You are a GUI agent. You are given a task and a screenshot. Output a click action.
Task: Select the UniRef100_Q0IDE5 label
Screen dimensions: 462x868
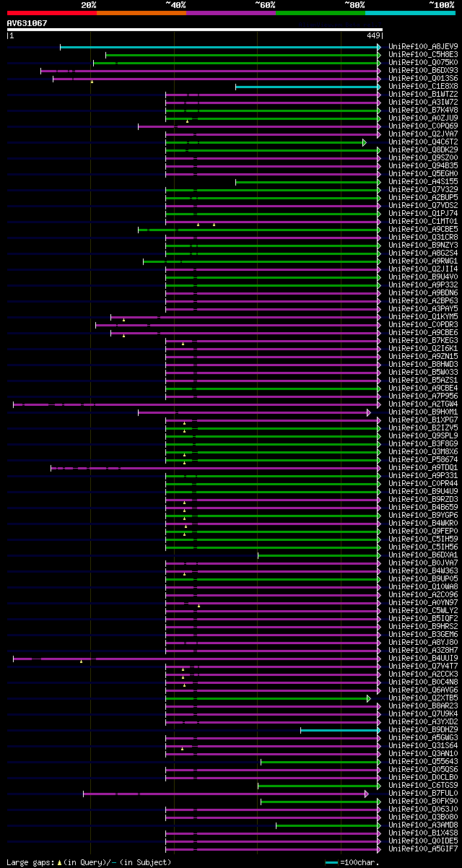[423, 841]
